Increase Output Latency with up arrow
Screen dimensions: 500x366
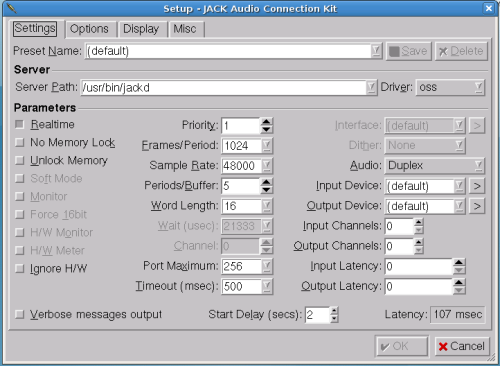pyautogui.click(x=459, y=282)
